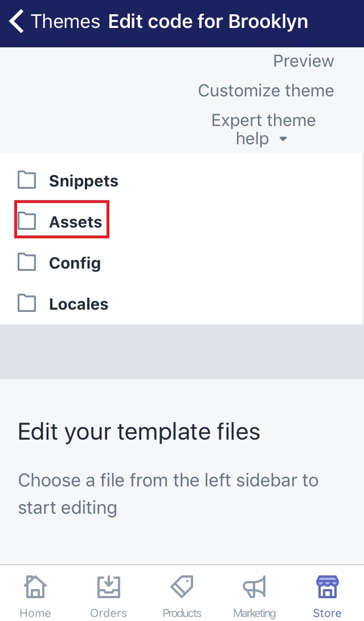The image size is (364, 621).
Task: Select the Store shop icon
Action: [327, 587]
